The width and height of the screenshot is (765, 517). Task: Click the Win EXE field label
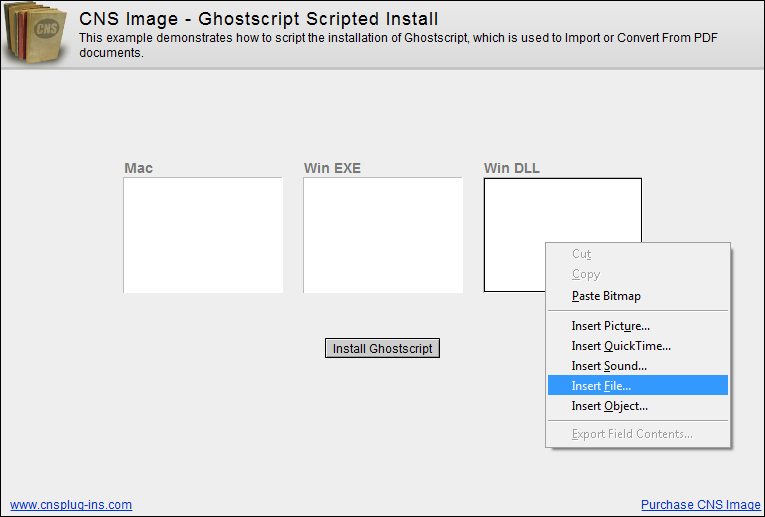pyautogui.click(x=332, y=168)
